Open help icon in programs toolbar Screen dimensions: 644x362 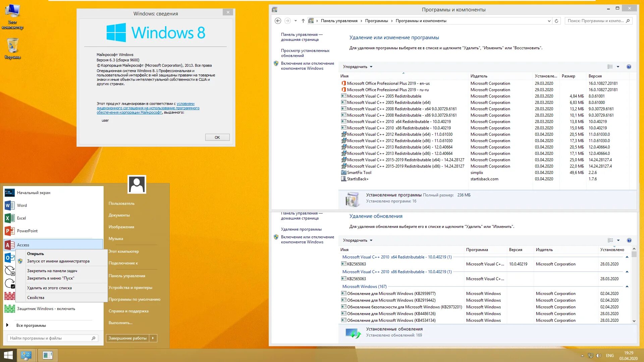(x=629, y=67)
